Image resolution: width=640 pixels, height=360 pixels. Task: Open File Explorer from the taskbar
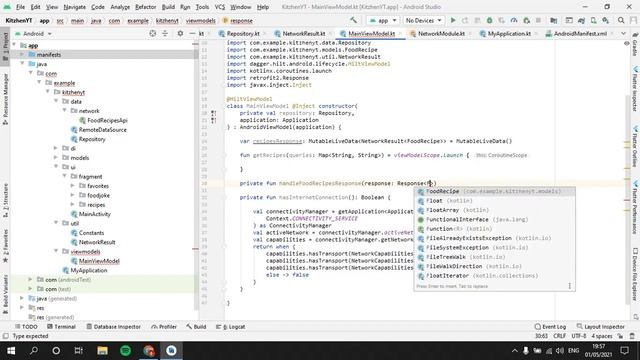102,350
